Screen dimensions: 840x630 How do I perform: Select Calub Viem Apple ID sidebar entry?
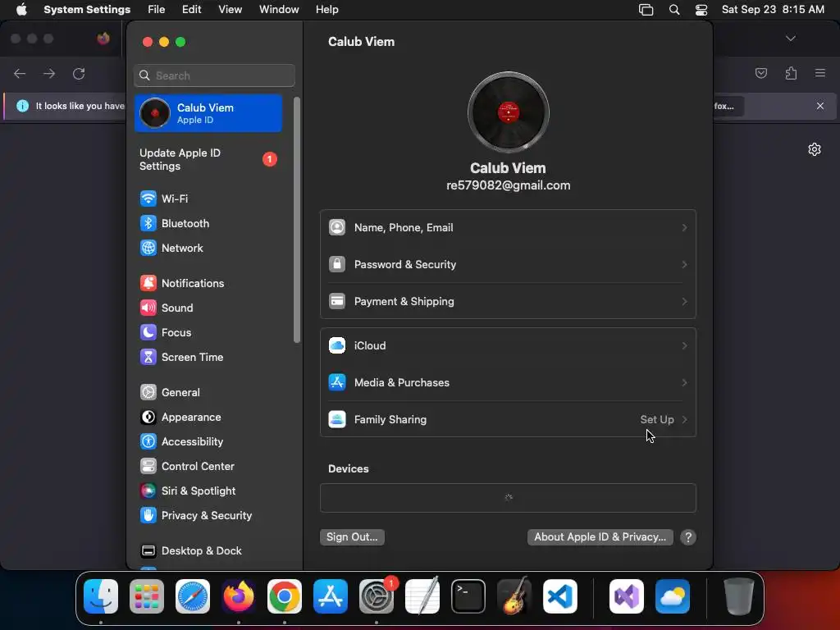[208, 113]
